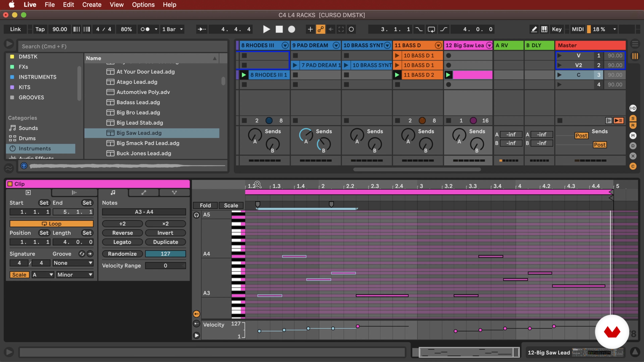Unfold the 12 Big Saw Lead track arrow
Viewport: 644px width, 362px height.
(x=489, y=45)
